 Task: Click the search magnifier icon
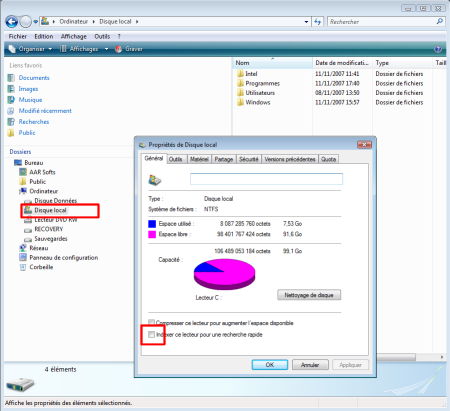click(x=440, y=22)
